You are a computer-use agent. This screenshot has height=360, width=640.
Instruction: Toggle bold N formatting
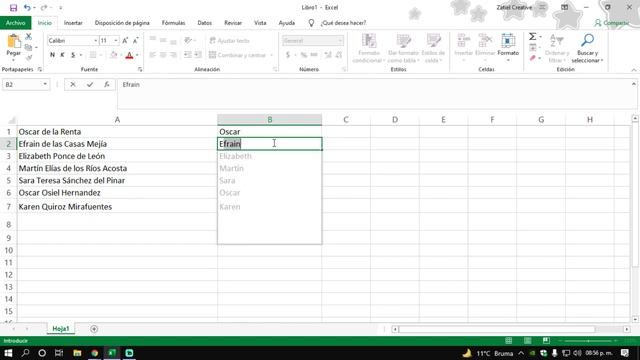point(52,55)
